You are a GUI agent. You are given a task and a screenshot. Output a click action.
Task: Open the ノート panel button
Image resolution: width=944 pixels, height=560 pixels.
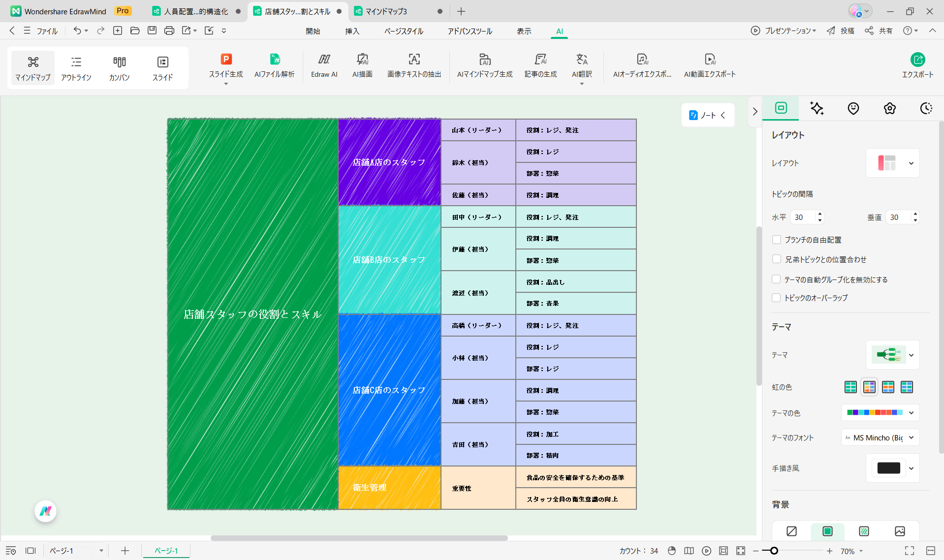point(707,115)
